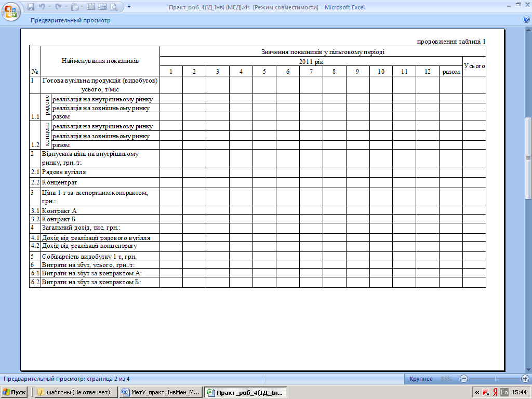This screenshot has width=532, height=399.
Task: Click the Redo arrow icon
Action: [x=58, y=7]
